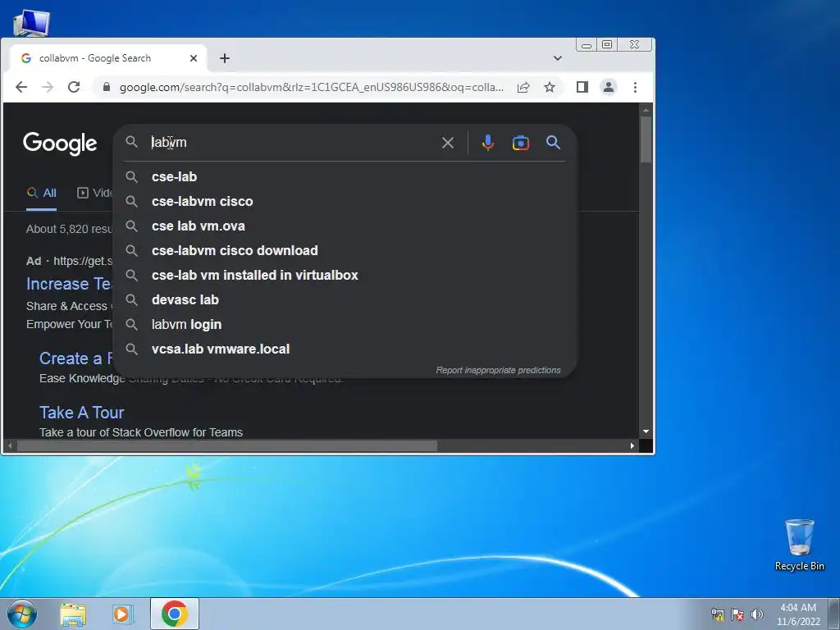Click the Action Center flag icon

[737, 614]
